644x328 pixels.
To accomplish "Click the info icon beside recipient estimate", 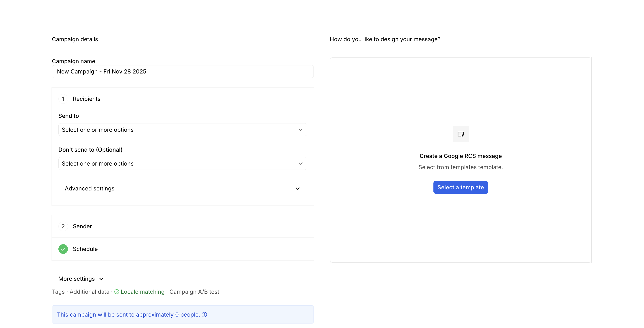I will point(204,315).
